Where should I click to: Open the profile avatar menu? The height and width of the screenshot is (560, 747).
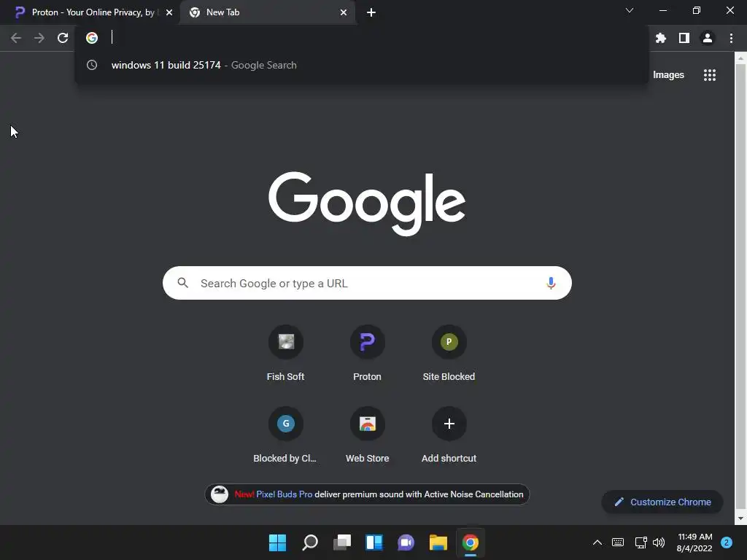708,38
